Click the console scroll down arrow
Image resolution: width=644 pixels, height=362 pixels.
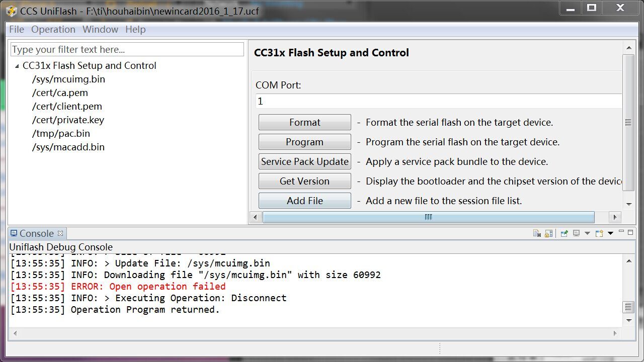[x=629, y=320]
